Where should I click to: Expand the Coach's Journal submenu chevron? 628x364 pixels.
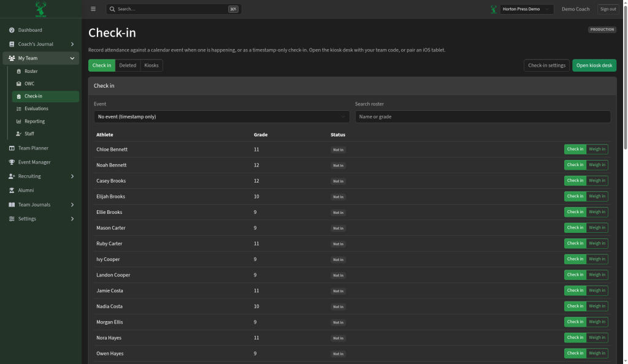(72, 44)
